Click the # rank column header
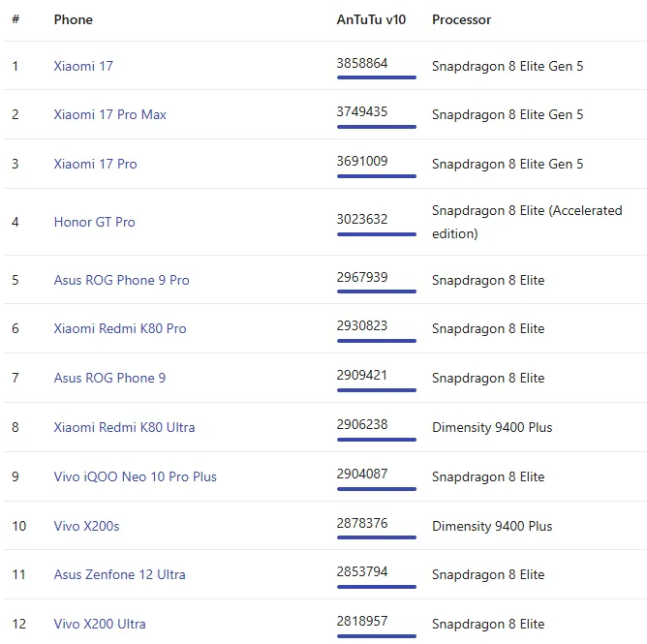 [x=15, y=19]
